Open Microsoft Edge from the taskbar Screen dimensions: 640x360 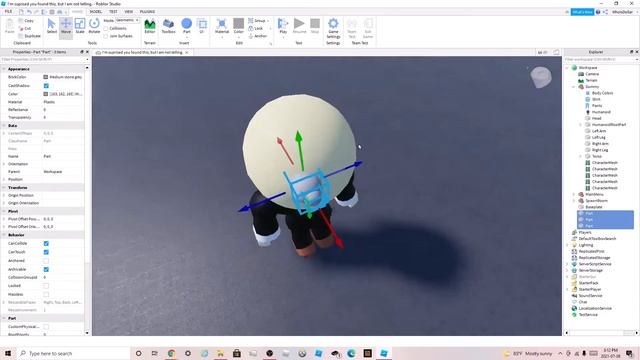click(351, 353)
